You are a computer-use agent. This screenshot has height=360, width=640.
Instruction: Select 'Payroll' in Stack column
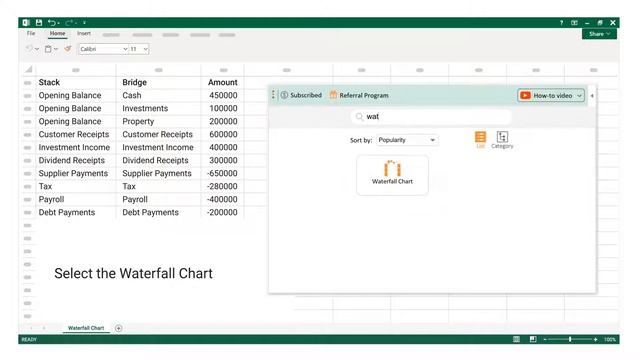click(76, 200)
